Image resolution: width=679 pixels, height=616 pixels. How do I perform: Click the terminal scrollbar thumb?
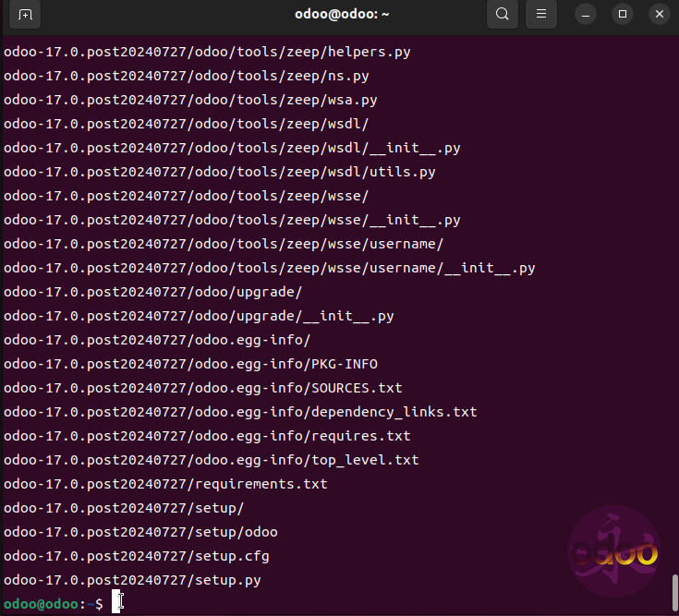pyautogui.click(x=674, y=589)
